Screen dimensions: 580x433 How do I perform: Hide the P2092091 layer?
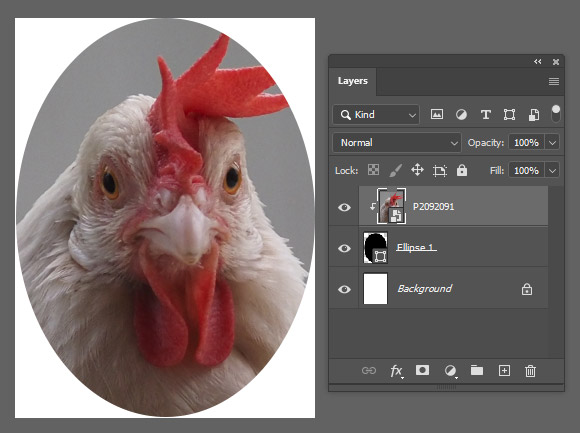[x=344, y=207]
